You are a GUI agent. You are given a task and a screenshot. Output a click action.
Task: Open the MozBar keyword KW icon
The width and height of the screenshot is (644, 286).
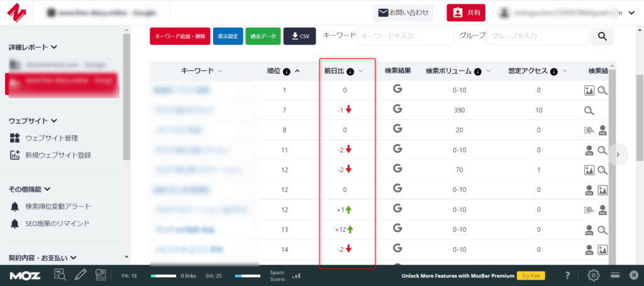[x=100, y=275]
